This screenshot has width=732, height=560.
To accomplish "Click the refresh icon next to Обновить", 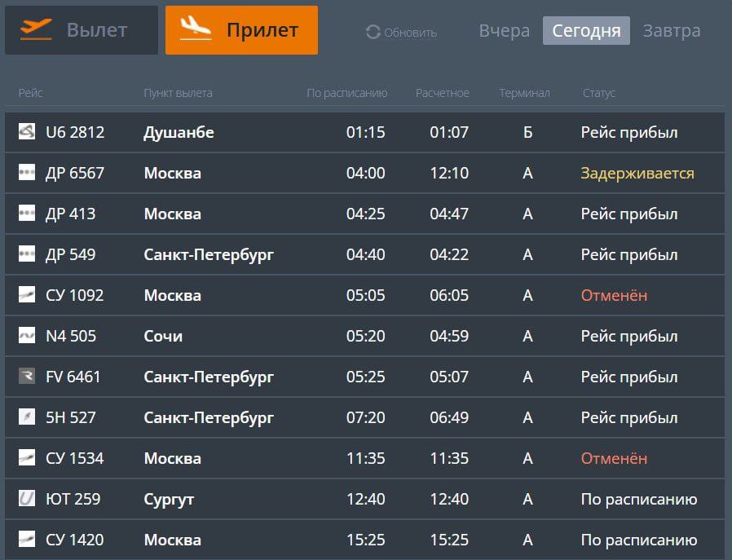I will tap(373, 32).
